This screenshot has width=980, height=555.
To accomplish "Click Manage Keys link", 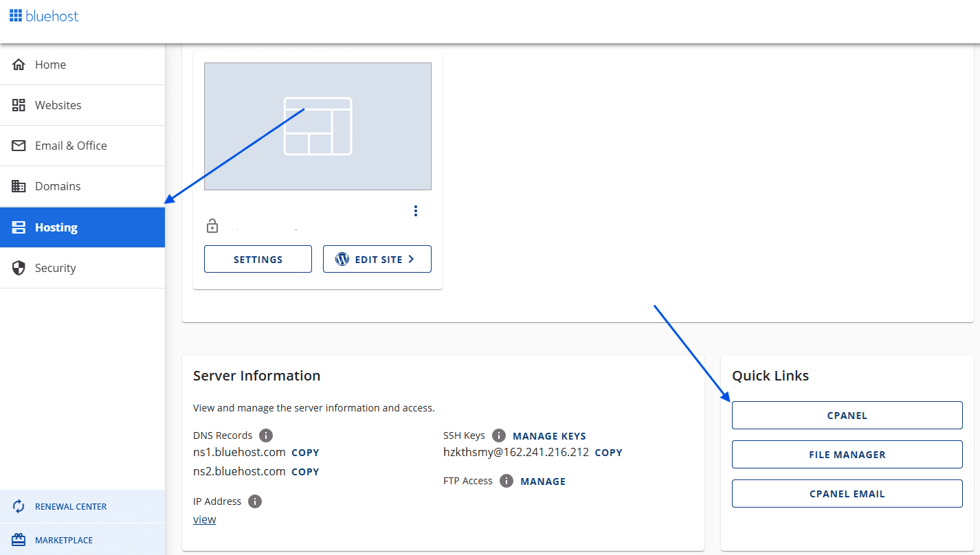I will pos(549,436).
